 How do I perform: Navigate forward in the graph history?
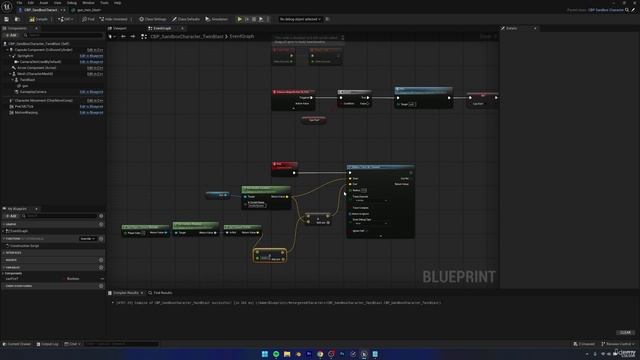133,36
